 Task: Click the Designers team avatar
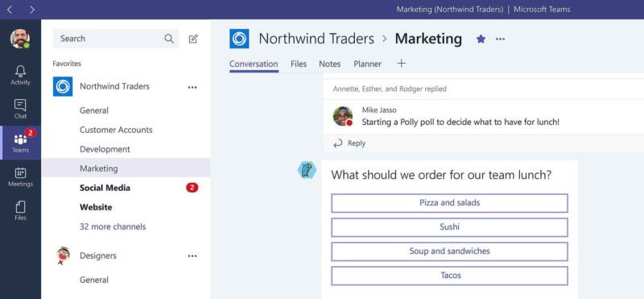tap(63, 255)
